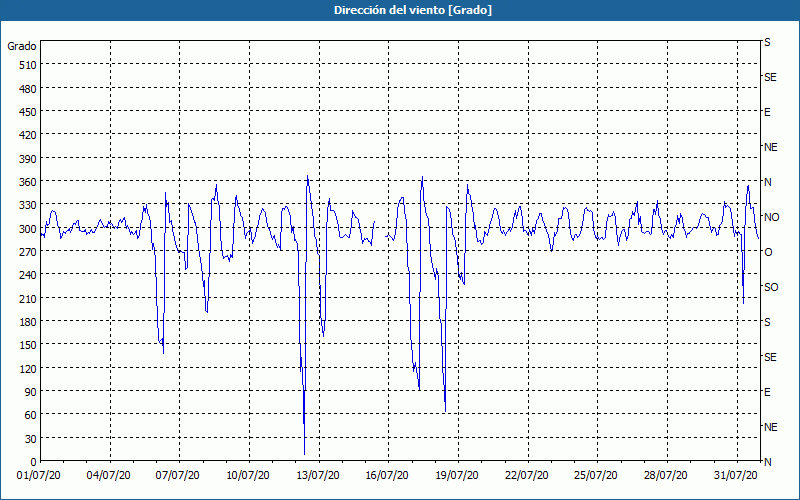Click the Grado unit label on the axis
Screen dimensions: 800x500
click(x=22, y=46)
